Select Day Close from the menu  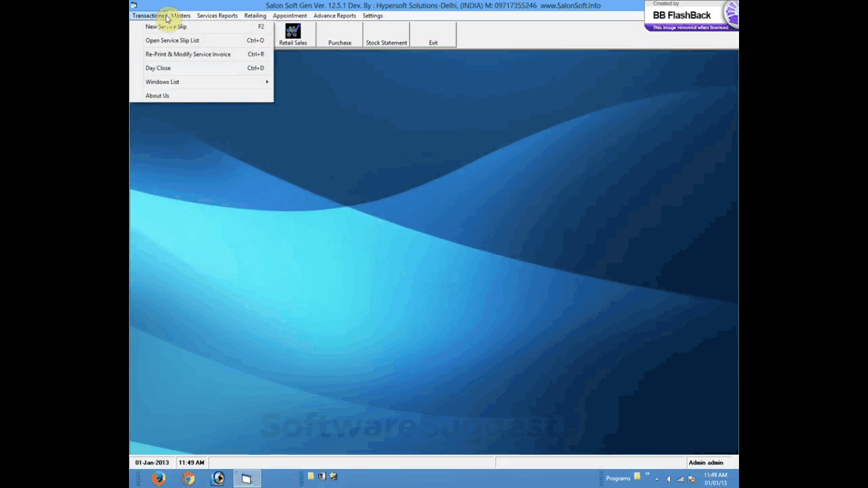coord(201,68)
